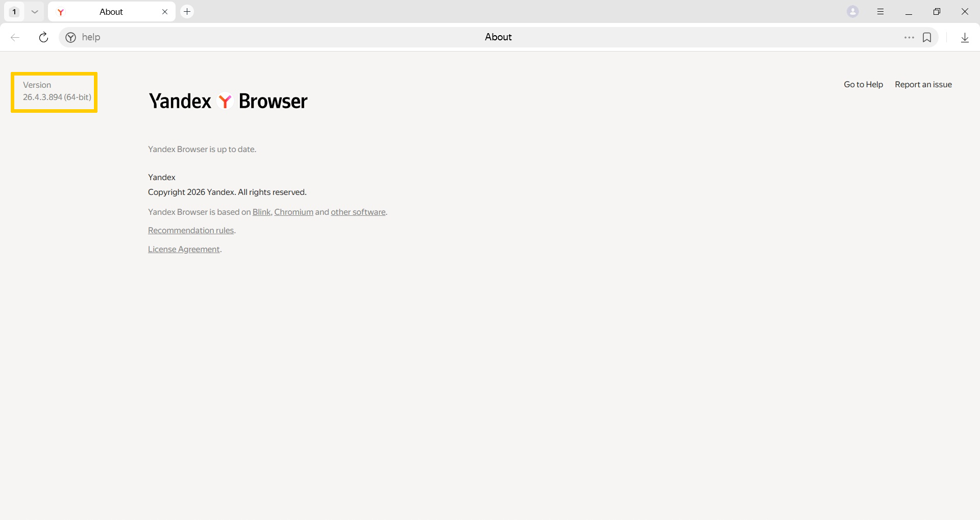Image resolution: width=980 pixels, height=520 pixels.
Task: Close the browser window
Action: pos(965,12)
